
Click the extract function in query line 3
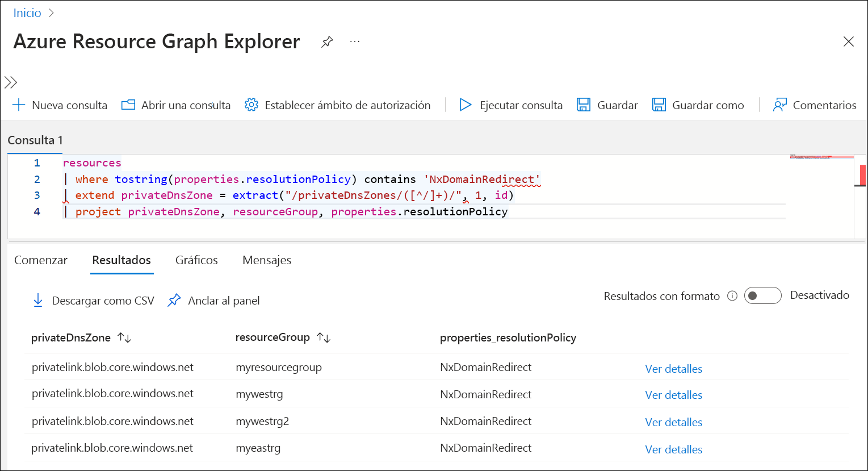(x=255, y=195)
